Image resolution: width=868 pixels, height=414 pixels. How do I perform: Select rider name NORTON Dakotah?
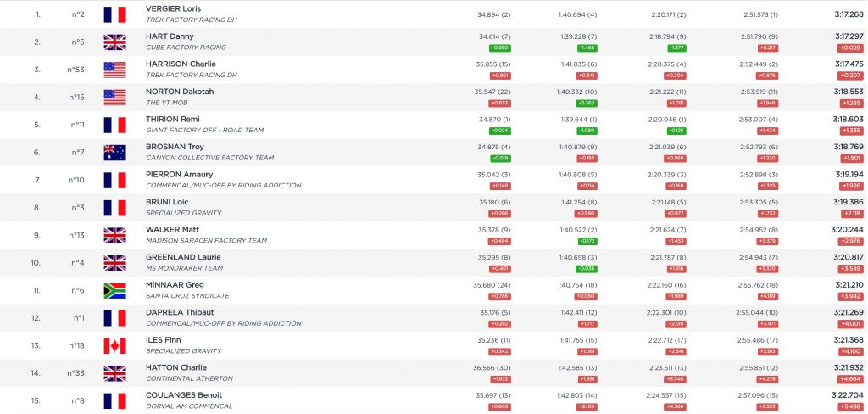[x=180, y=92]
